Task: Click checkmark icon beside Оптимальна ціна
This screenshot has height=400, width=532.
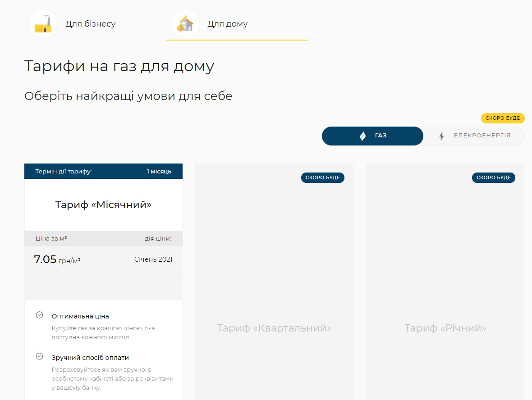Action: (x=39, y=315)
